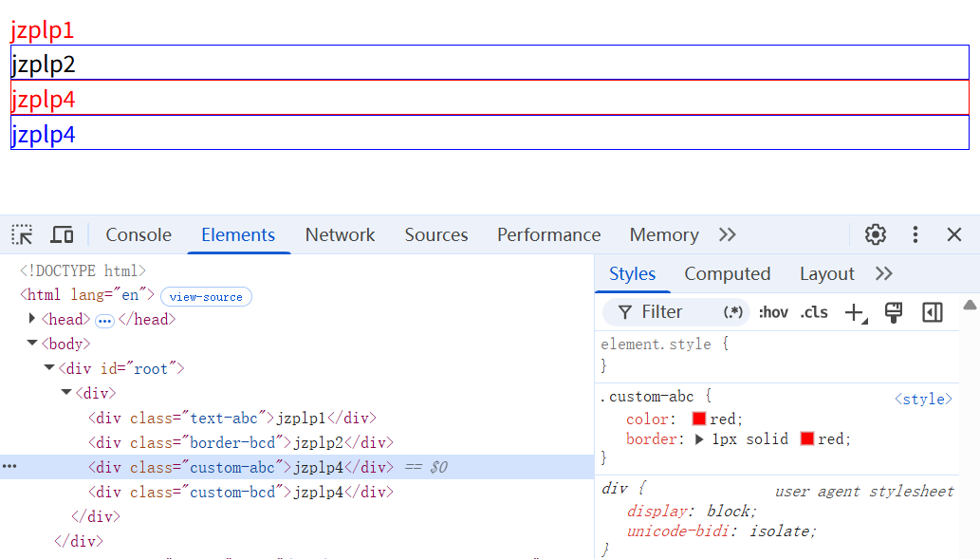Expand the border shorthand triangle

pyautogui.click(x=699, y=439)
